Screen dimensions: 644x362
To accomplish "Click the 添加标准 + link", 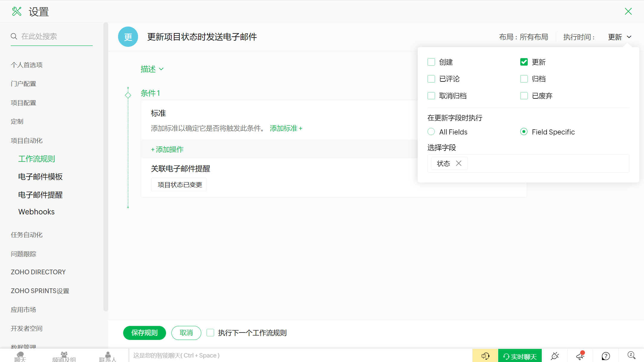I will pyautogui.click(x=286, y=129).
